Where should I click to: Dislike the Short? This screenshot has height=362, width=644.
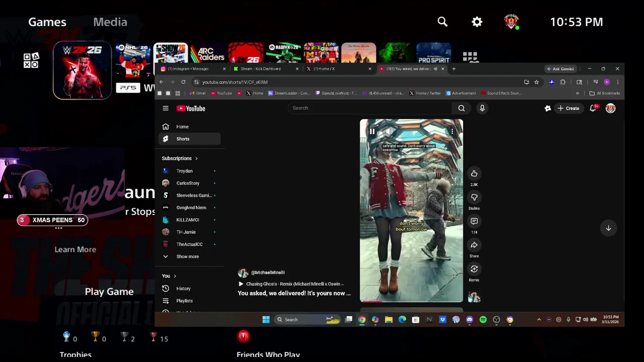[474, 197]
